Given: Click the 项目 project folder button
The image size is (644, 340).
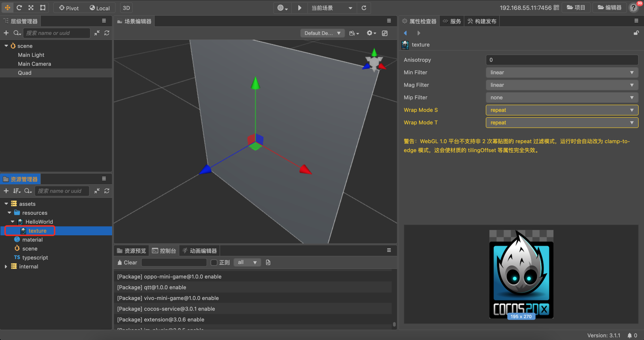Looking at the screenshot, I should (x=576, y=8).
